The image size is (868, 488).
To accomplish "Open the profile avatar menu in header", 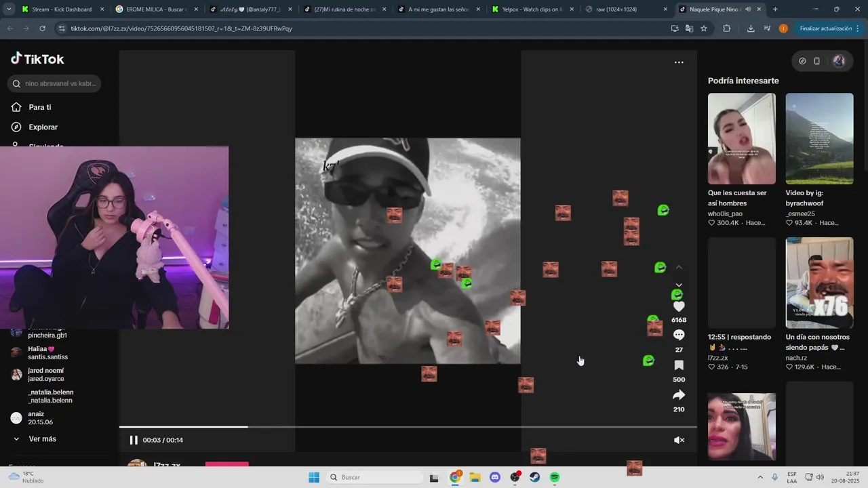I will (839, 61).
